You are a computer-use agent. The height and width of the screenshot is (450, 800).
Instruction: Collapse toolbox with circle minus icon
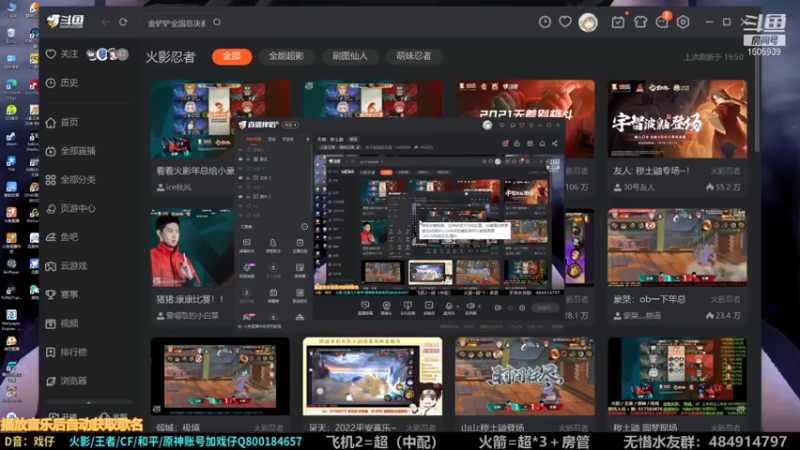click(304, 227)
